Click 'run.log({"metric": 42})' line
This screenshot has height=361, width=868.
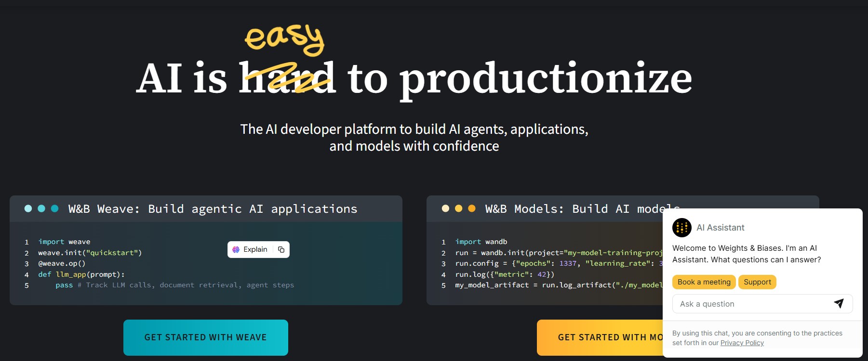pos(505,274)
